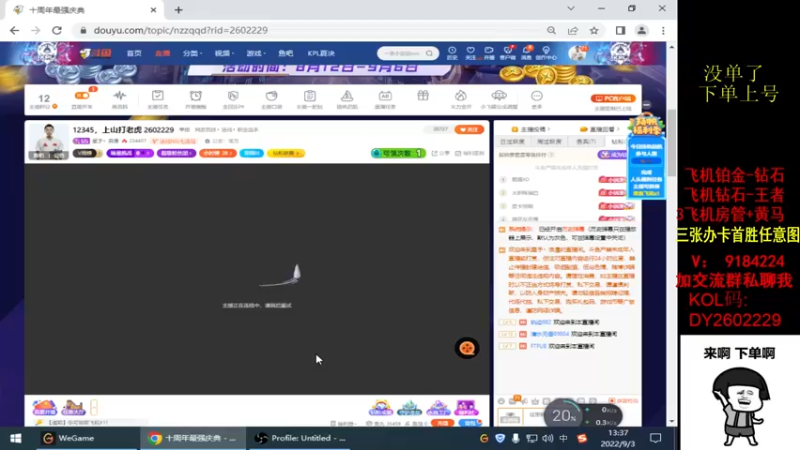Viewport: 800px width, 450px height.
Task: Open 直播 in the Douyu nav
Action: (x=162, y=53)
